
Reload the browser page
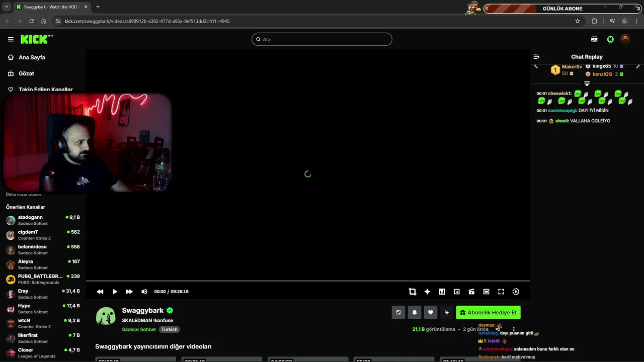31,21
